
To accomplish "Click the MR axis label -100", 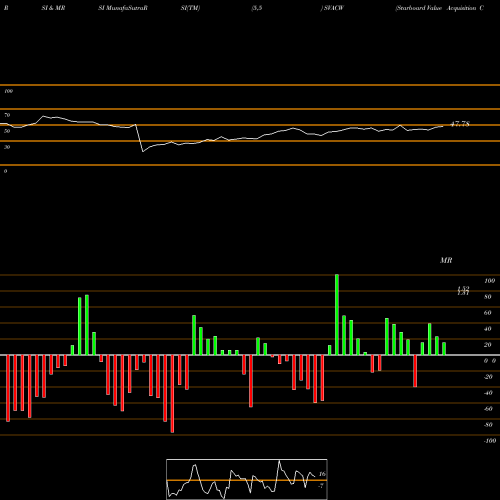I will pyautogui.click(x=489, y=441).
